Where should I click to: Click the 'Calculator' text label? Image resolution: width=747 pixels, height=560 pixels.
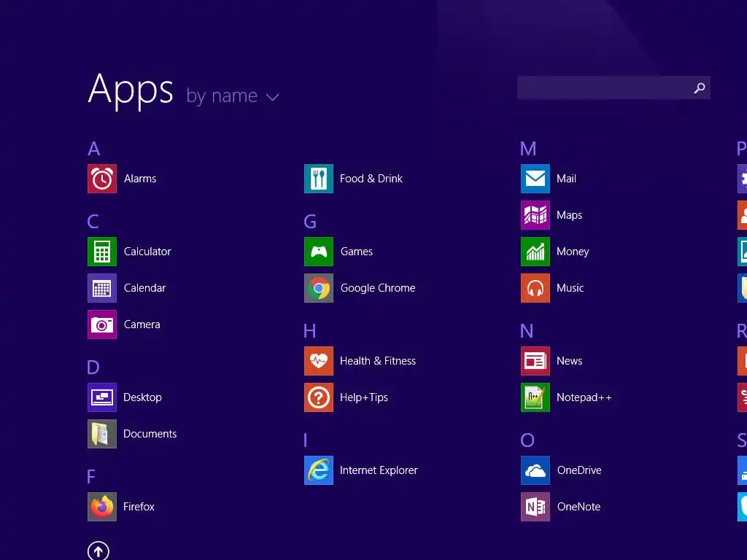click(147, 252)
